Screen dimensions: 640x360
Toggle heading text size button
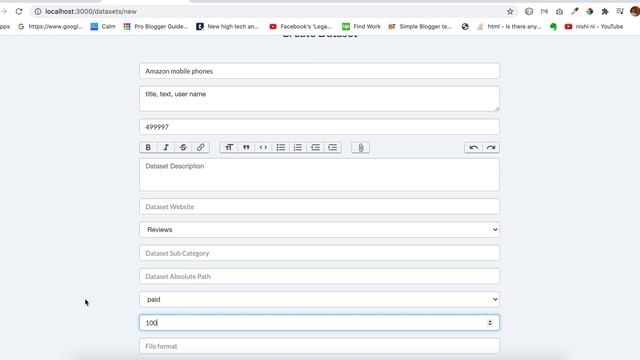[x=229, y=147]
